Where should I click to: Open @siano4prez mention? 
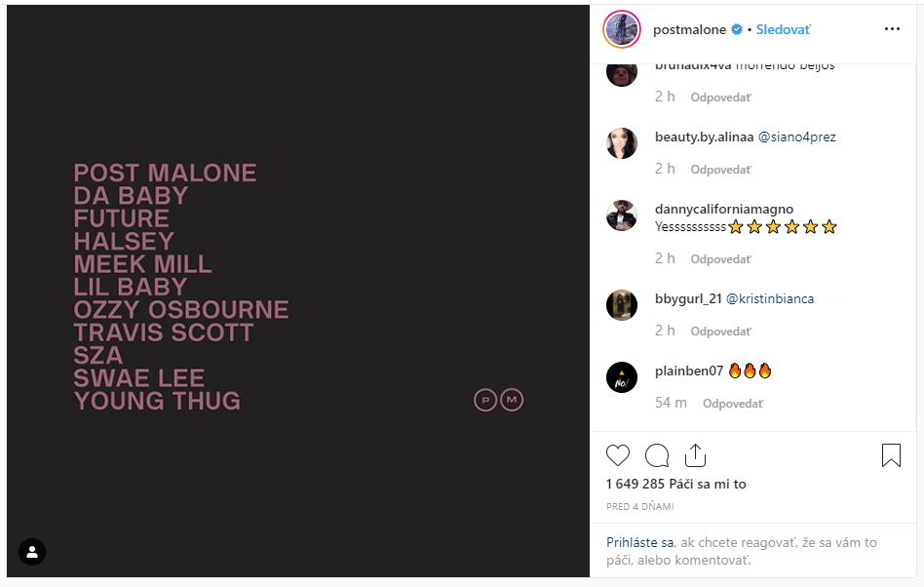pos(796,137)
